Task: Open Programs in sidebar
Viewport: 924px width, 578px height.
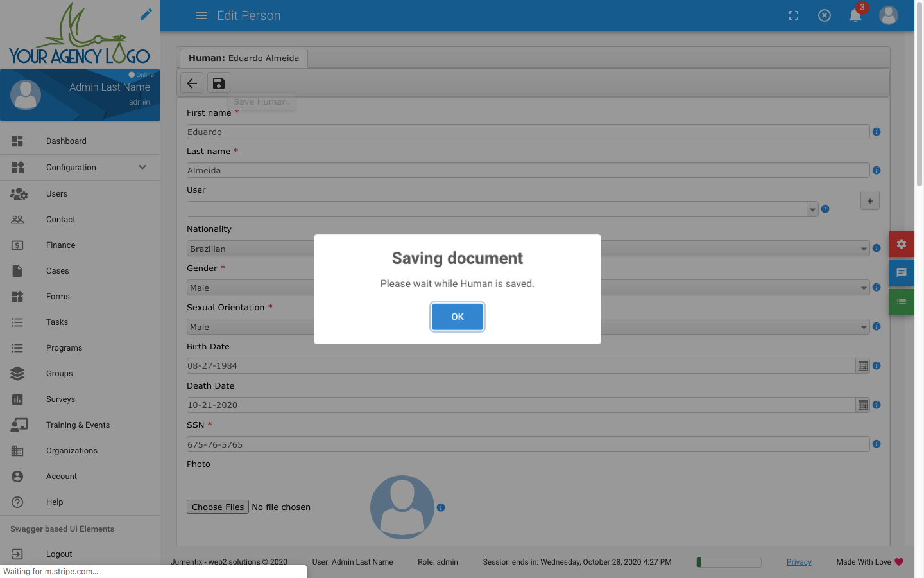Action: pos(80,348)
